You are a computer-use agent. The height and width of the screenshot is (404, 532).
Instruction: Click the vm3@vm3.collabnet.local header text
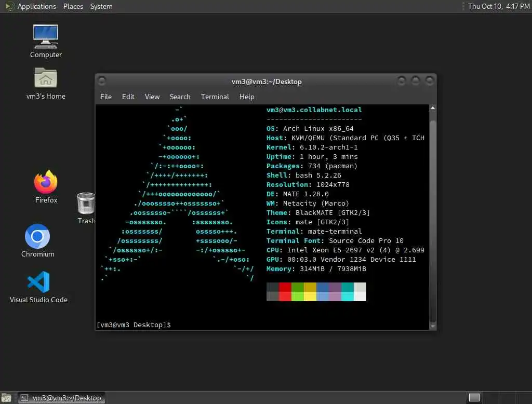click(314, 110)
